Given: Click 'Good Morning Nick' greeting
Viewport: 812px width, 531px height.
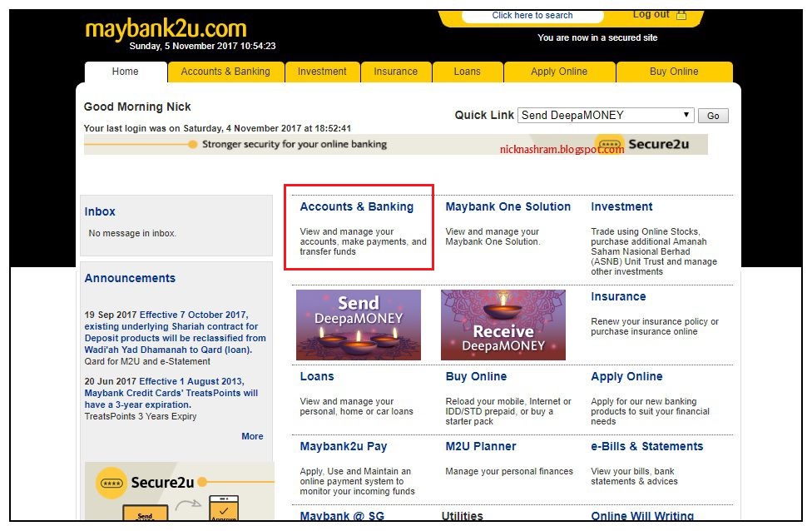Looking at the screenshot, I should 137,107.
